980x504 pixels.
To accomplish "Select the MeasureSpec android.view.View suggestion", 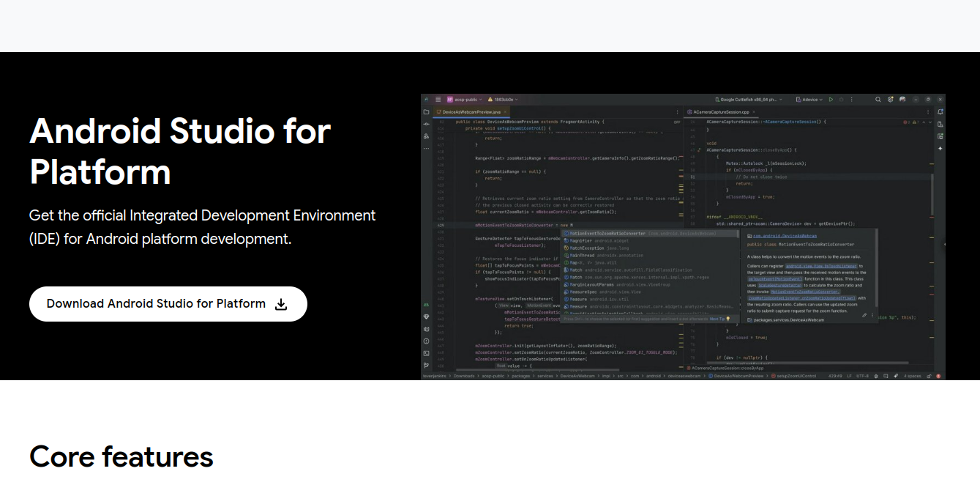I will tap(650, 292).
